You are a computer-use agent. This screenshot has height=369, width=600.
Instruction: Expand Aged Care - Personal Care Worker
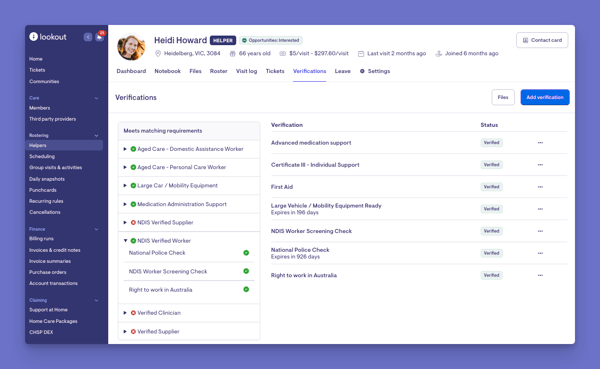pos(125,167)
